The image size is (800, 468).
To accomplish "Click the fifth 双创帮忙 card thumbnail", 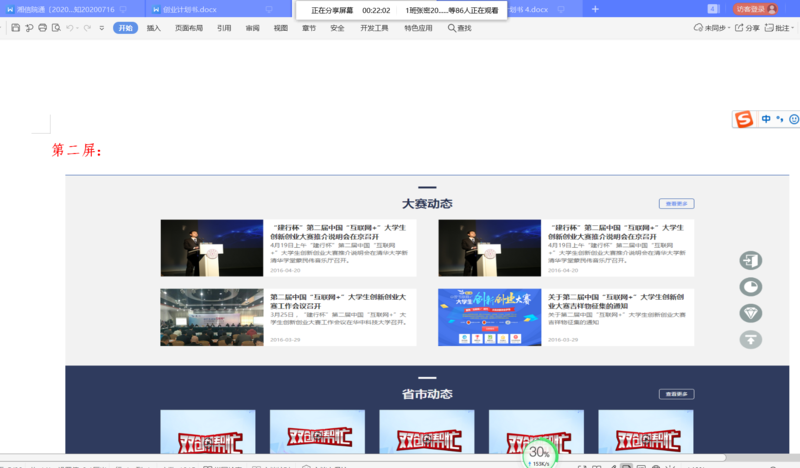I will point(646,431).
